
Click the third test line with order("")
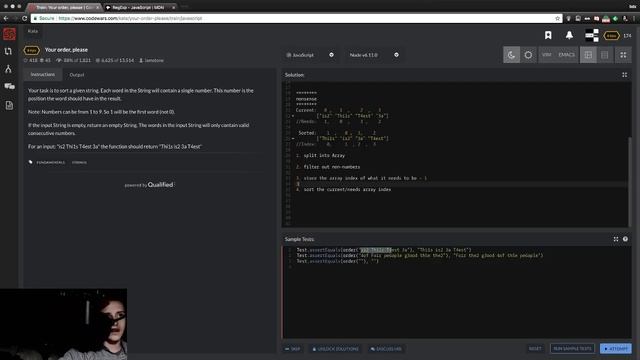pos(338,261)
